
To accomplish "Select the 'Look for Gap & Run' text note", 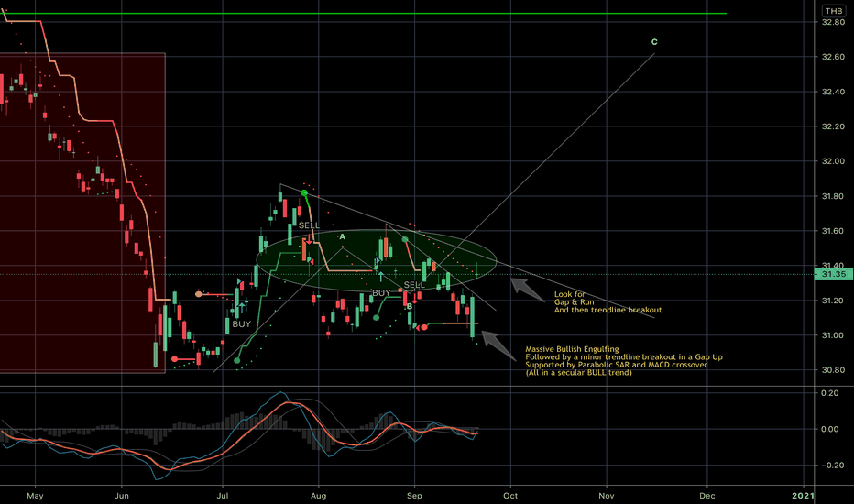I will point(608,301).
